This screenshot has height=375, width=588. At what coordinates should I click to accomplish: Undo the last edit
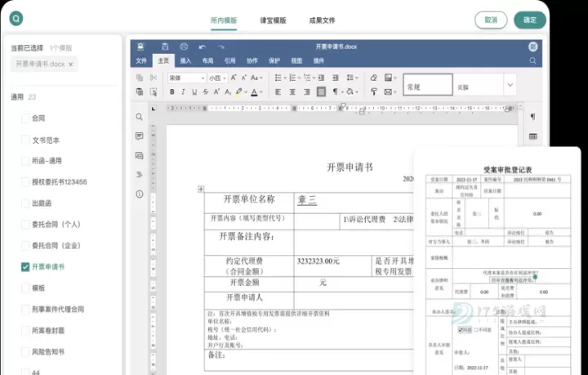203,47
